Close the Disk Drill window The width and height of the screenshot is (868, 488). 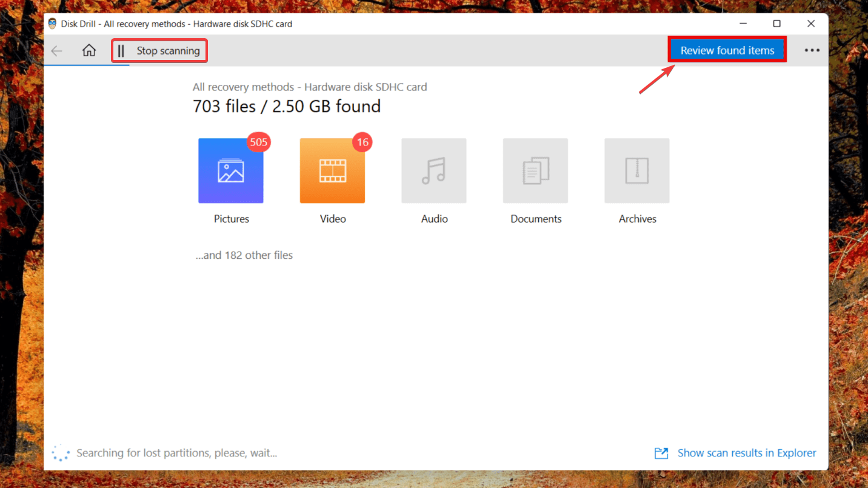[x=811, y=24]
